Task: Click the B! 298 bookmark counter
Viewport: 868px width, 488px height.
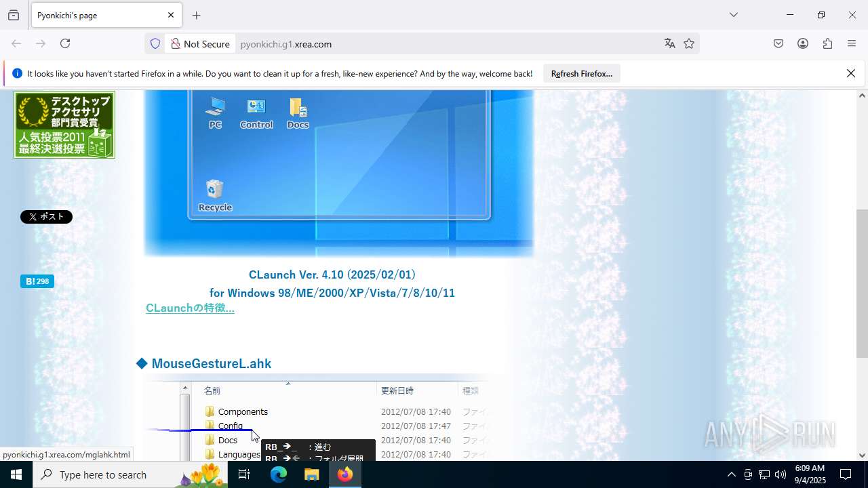Action: [37, 281]
